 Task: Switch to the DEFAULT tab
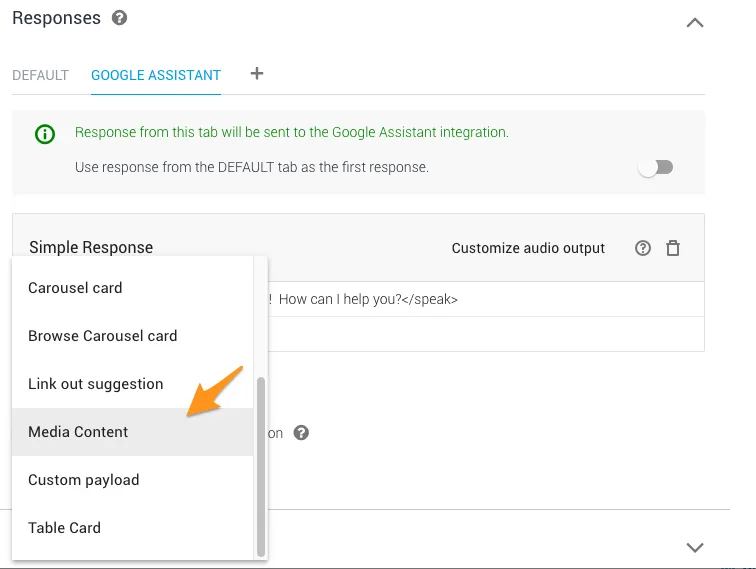click(x=40, y=75)
